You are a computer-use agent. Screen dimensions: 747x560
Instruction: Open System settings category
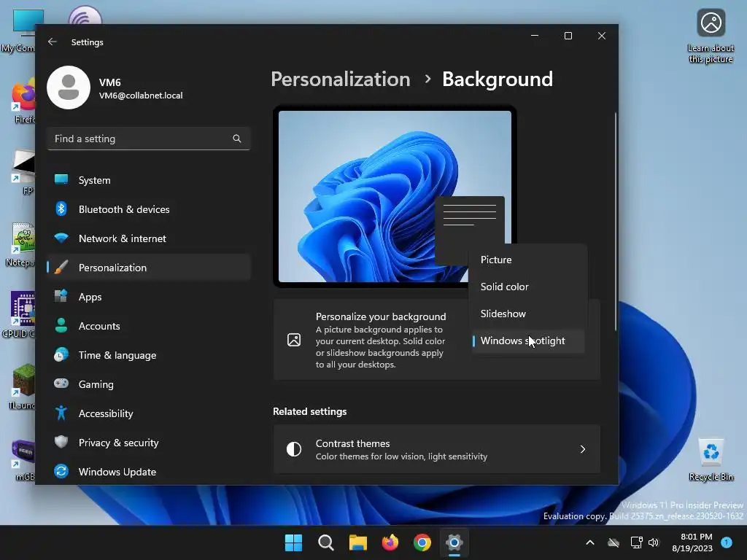(x=149, y=180)
